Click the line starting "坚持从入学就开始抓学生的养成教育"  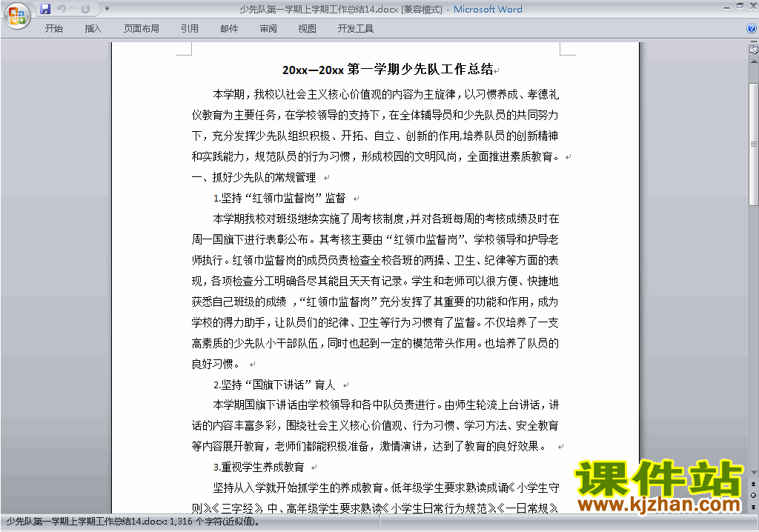pyautogui.click(x=385, y=488)
